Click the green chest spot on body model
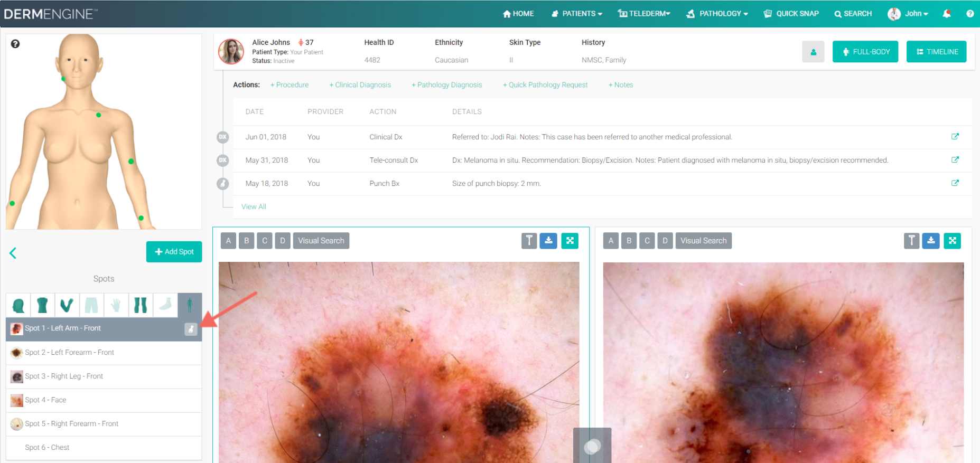This screenshot has width=980, height=463. click(x=98, y=115)
